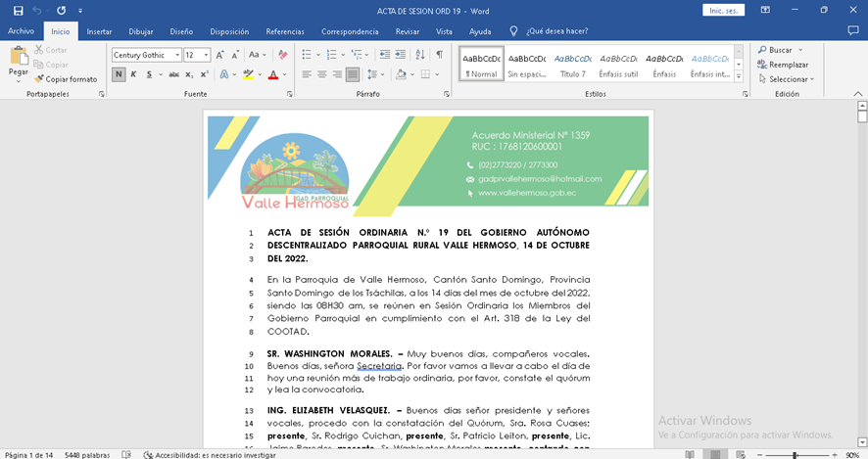The width and height of the screenshot is (868, 459).
Task: Switch to the Referencias tab
Action: pos(285,31)
